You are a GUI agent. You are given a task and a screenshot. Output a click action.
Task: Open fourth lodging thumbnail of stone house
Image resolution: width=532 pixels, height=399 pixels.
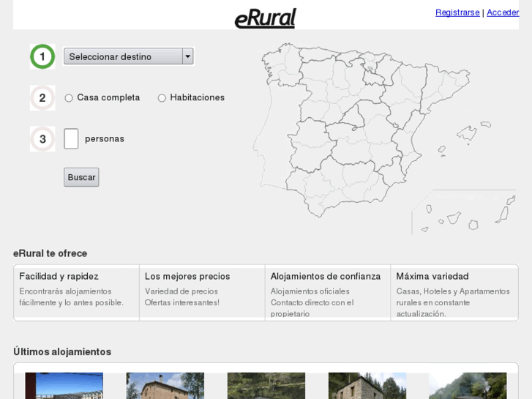[367, 386]
